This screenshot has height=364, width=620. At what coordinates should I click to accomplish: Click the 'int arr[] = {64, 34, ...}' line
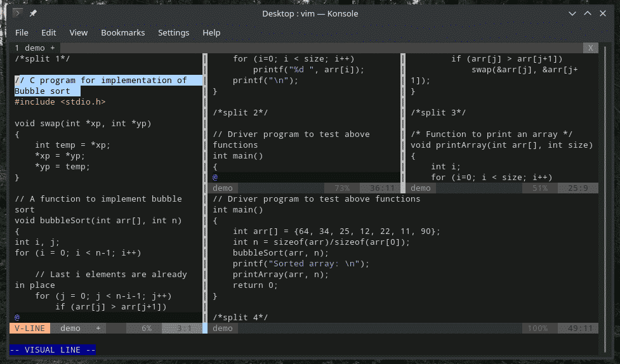pos(336,231)
